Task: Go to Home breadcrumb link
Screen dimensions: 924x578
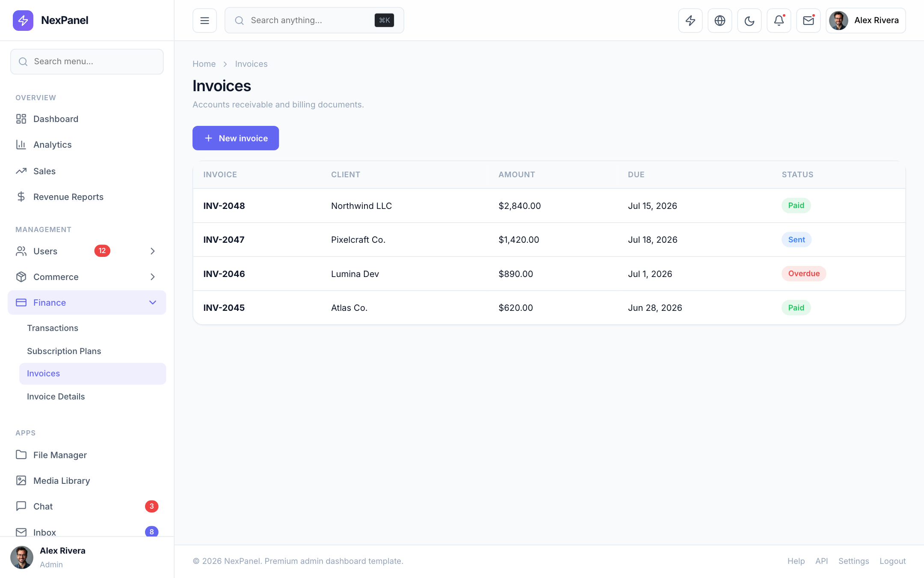Action: tap(204, 64)
